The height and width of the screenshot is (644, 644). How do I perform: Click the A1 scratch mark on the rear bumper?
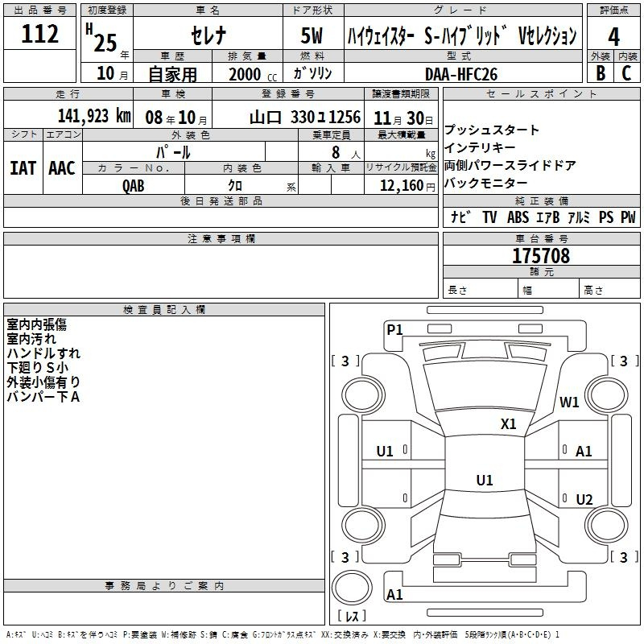pos(394,595)
